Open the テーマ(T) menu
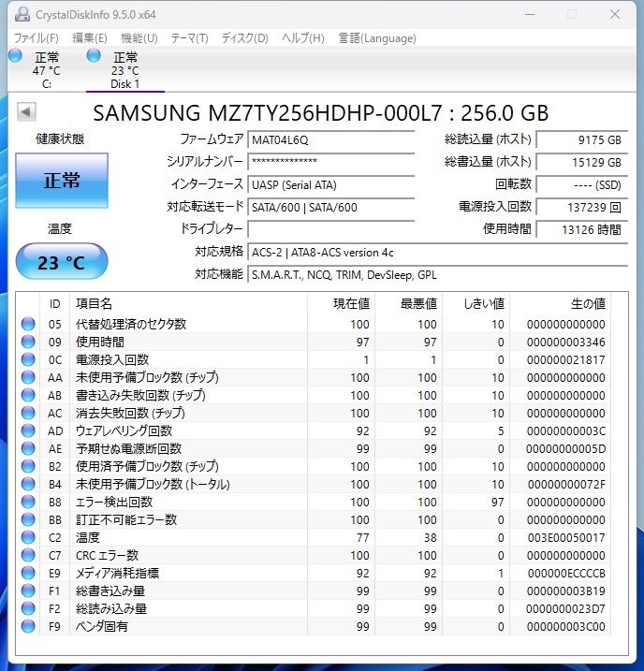The height and width of the screenshot is (671, 644). [190, 38]
